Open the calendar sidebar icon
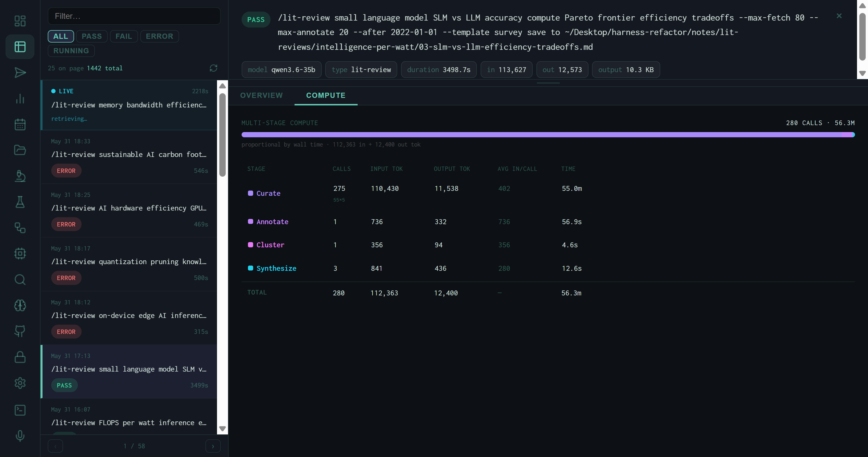The image size is (868, 457). pos(20,124)
